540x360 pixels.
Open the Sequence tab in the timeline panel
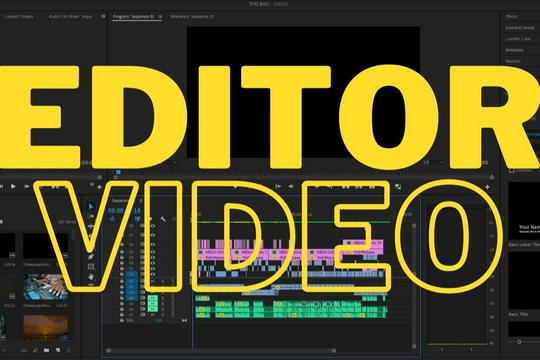coord(121,200)
